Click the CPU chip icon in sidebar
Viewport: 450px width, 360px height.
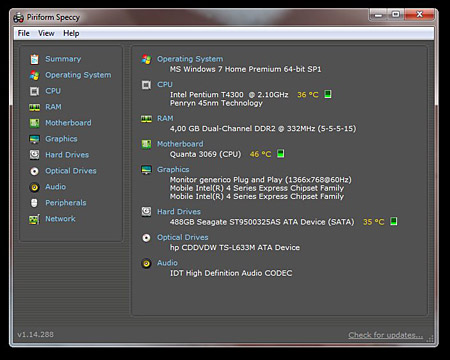point(34,91)
